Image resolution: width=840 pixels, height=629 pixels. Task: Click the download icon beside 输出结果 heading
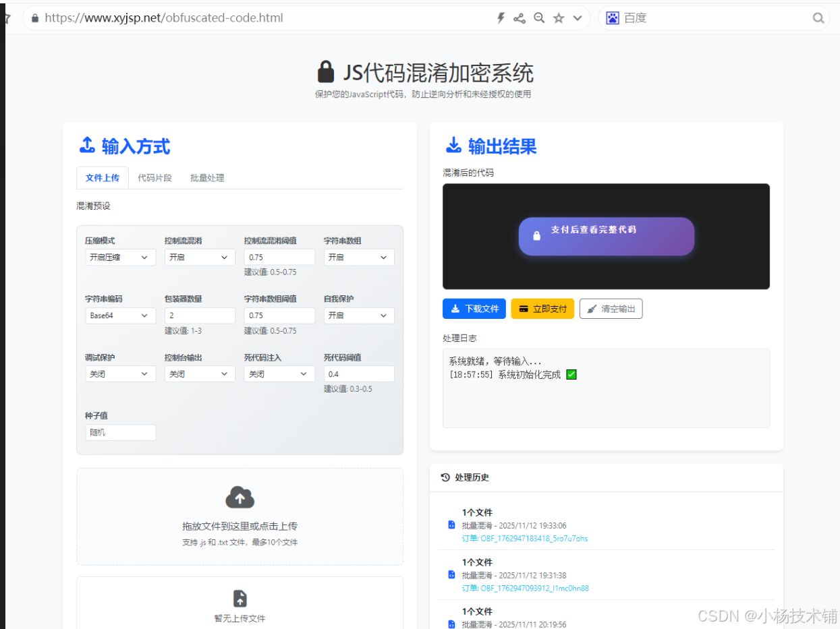[x=455, y=146]
